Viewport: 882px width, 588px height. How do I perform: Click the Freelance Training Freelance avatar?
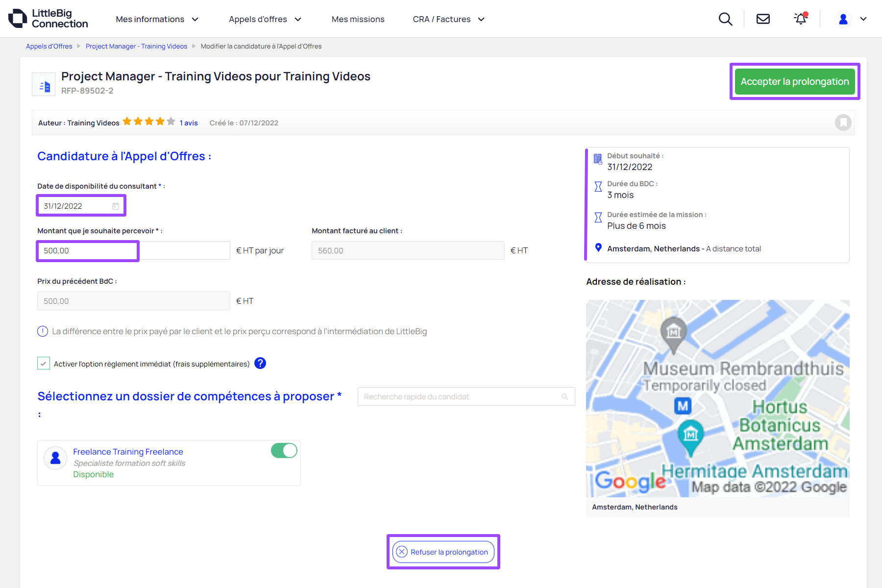click(x=55, y=458)
